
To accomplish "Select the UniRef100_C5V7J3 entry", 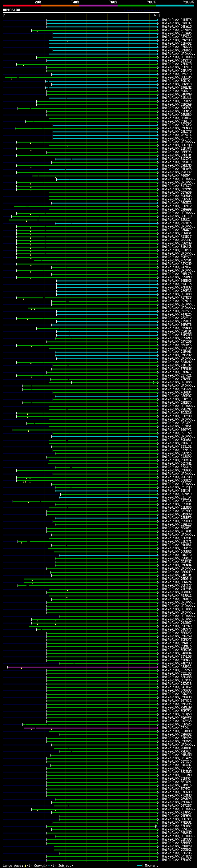I will tap(176, 74).
